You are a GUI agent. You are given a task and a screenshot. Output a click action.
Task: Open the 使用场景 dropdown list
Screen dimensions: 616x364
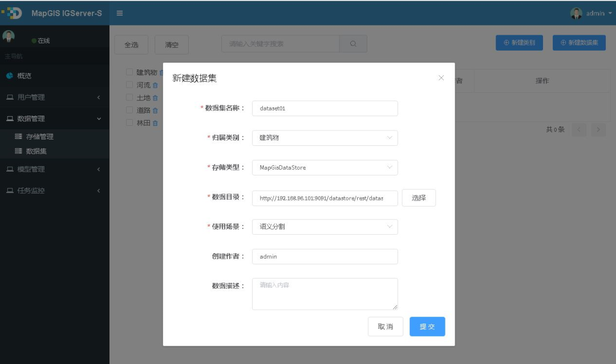tap(325, 227)
